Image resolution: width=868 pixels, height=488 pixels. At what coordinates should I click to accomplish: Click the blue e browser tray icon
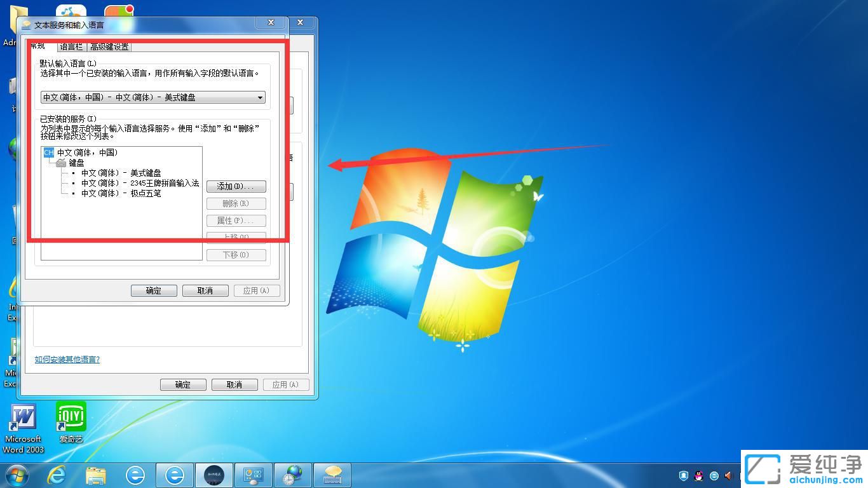pos(714,475)
